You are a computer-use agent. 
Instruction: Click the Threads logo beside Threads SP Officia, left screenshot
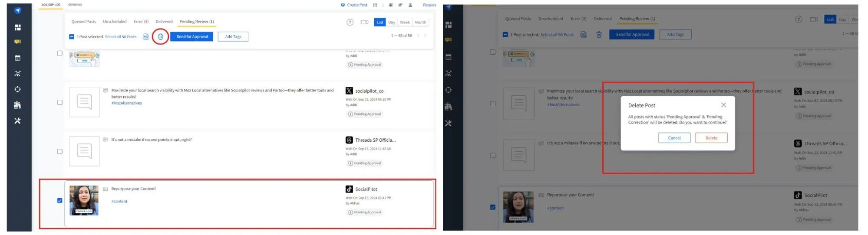point(349,140)
